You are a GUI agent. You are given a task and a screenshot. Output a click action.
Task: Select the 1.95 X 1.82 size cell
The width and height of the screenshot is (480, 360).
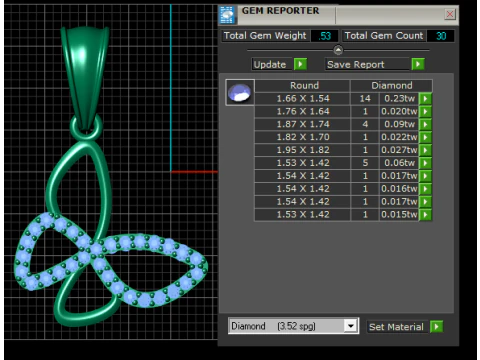point(303,150)
